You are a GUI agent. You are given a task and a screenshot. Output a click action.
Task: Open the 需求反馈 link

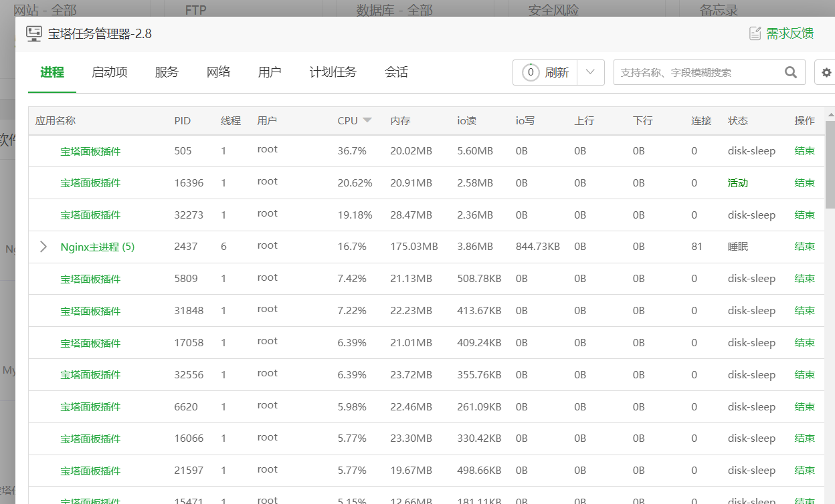coord(790,33)
